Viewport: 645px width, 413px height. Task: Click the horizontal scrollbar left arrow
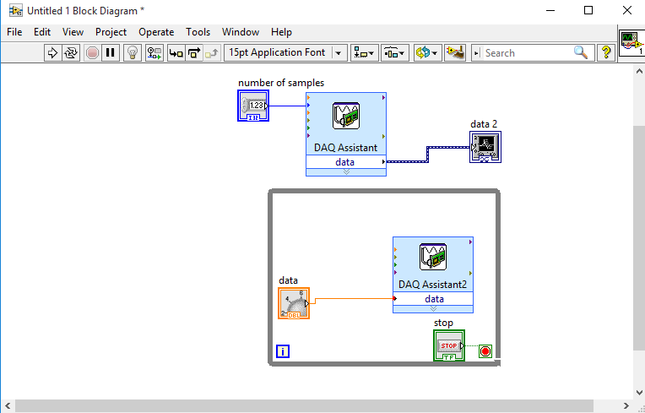click(8, 406)
